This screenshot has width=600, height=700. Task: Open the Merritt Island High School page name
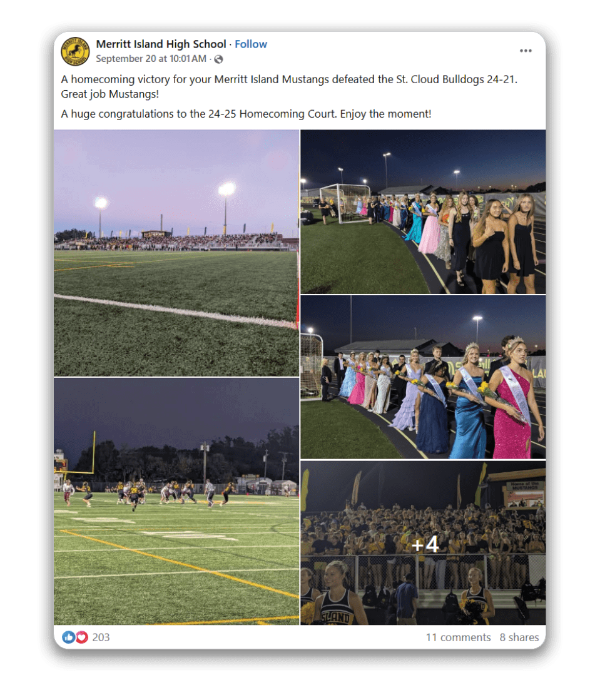pos(161,44)
